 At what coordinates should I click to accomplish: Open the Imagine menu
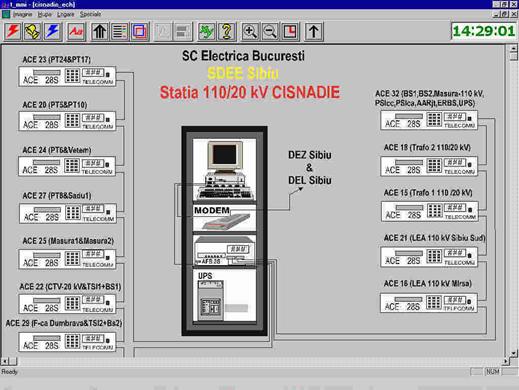coord(22,14)
